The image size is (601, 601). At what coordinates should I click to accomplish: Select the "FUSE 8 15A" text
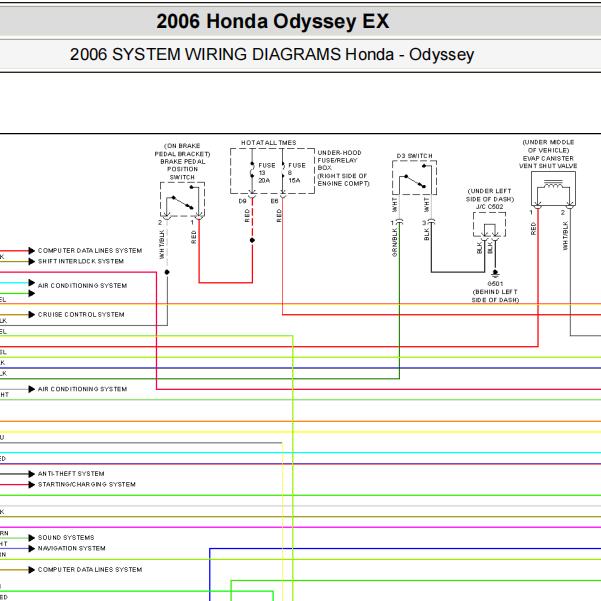[x=297, y=173]
